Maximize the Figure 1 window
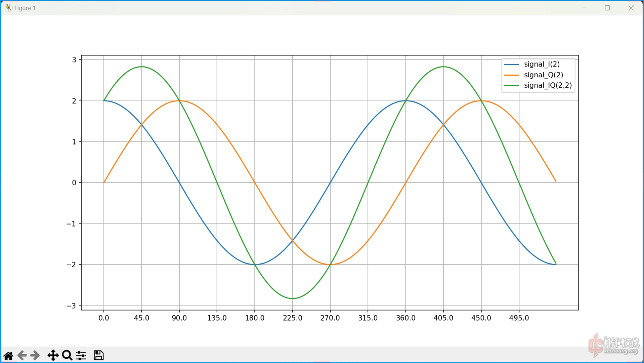The image size is (644, 363). click(x=607, y=8)
